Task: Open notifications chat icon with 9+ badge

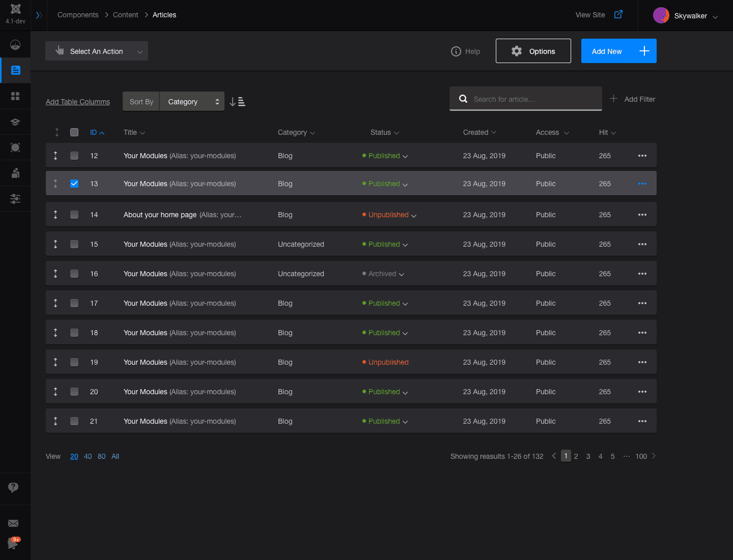Action: tap(14, 543)
